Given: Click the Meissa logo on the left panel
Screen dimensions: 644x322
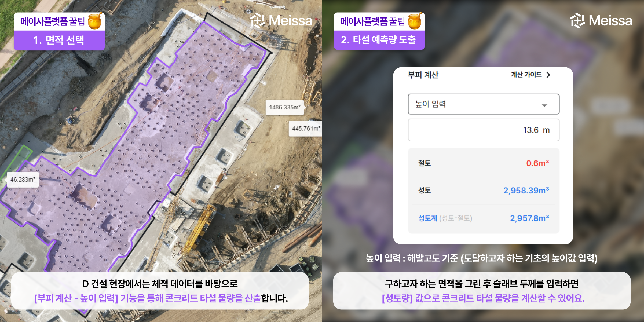Looking at the screenshot, I should tap(281, 21).
